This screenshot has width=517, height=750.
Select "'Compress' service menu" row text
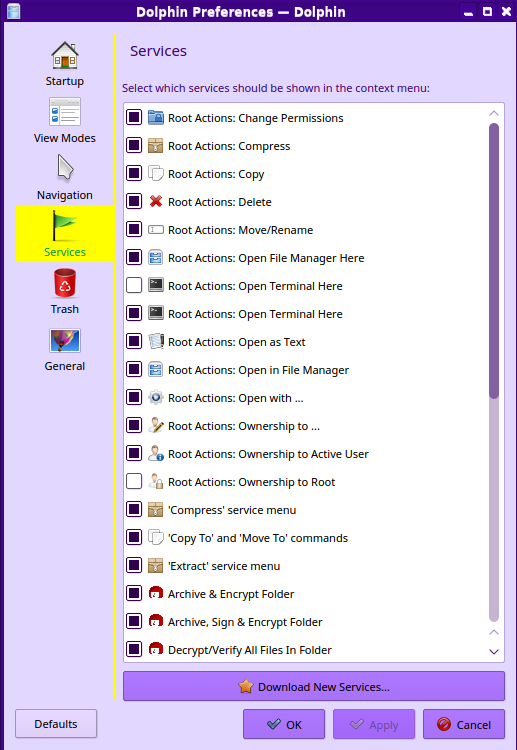(232, 510)
